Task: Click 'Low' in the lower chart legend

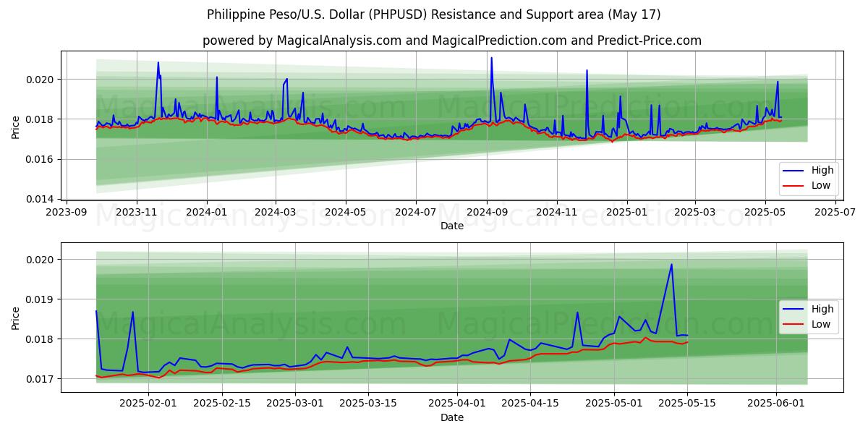Action: click(821, 324)
